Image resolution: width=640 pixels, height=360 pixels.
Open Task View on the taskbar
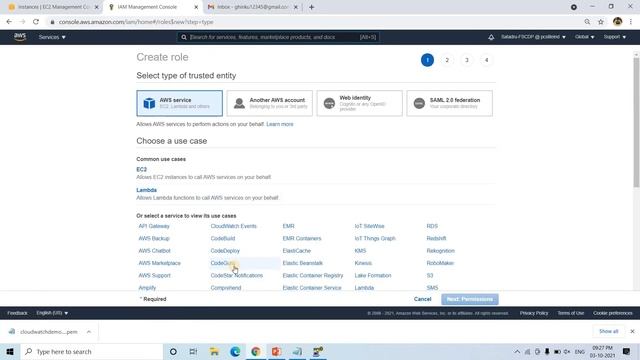(193, 351)
